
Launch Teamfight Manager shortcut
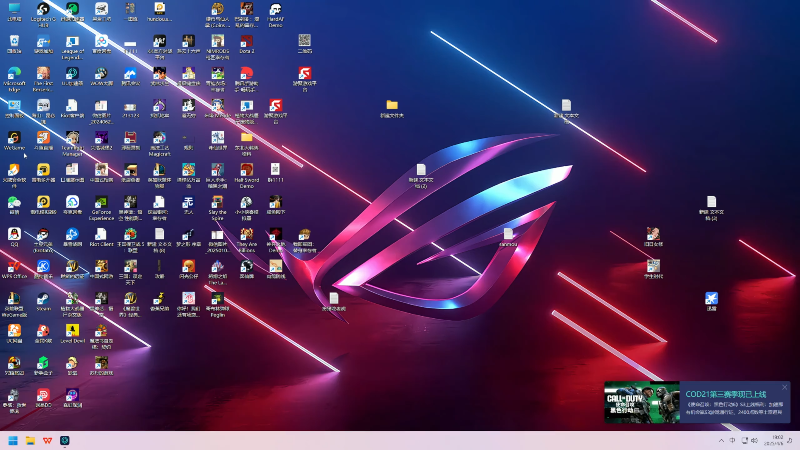point(72,143)
